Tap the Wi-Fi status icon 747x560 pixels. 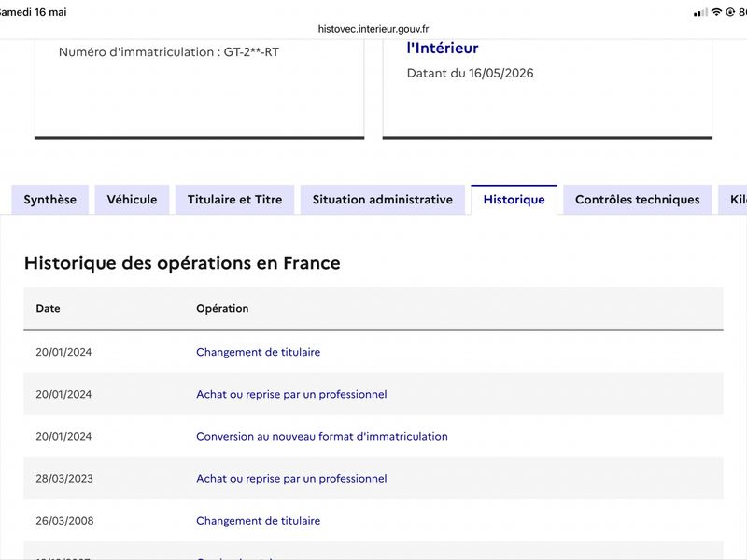point(716,12)
